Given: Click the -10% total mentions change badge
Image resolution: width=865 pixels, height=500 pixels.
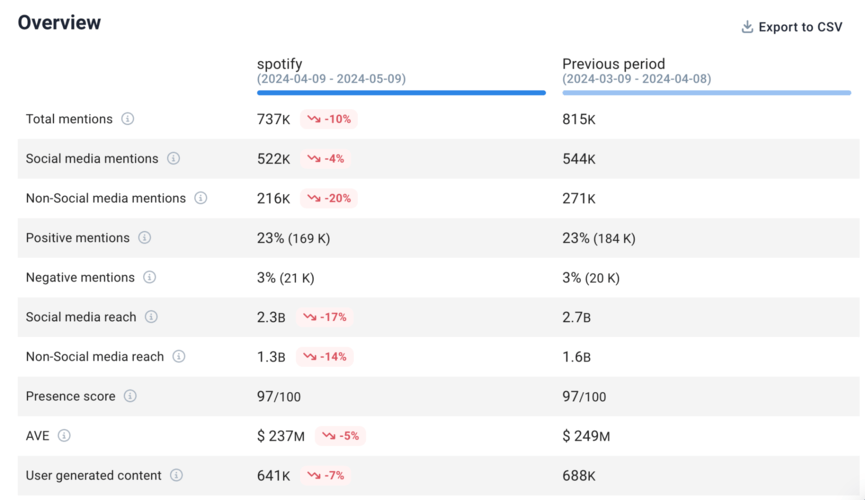Looking at the screenshot, I should click(x=329, y=119).
